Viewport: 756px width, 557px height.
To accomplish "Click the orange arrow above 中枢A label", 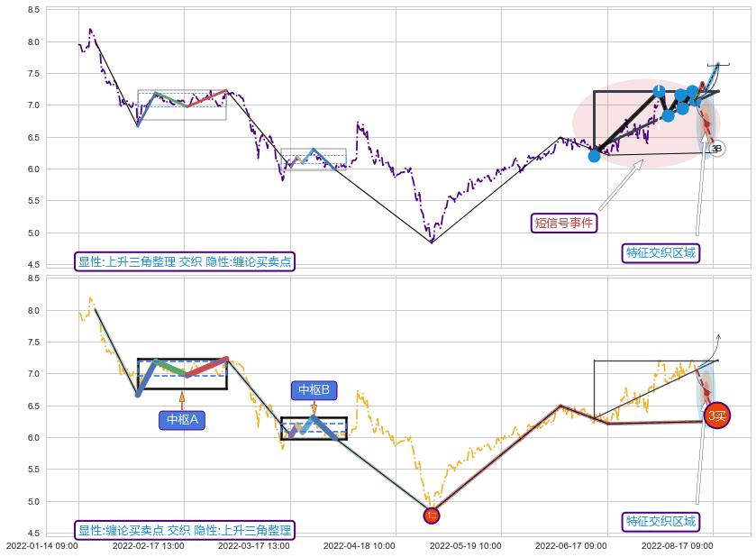I will click(x=182, y=400).
